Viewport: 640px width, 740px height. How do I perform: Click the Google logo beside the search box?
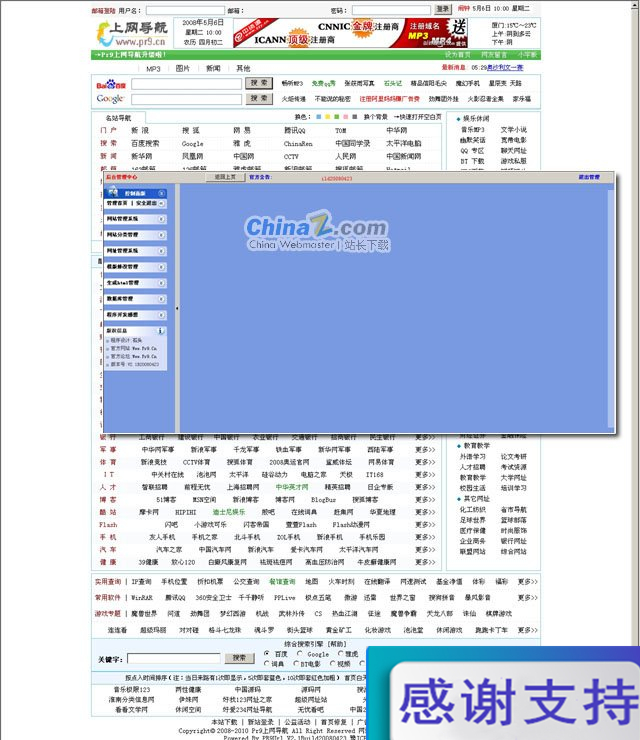click(x=110, y=99)
